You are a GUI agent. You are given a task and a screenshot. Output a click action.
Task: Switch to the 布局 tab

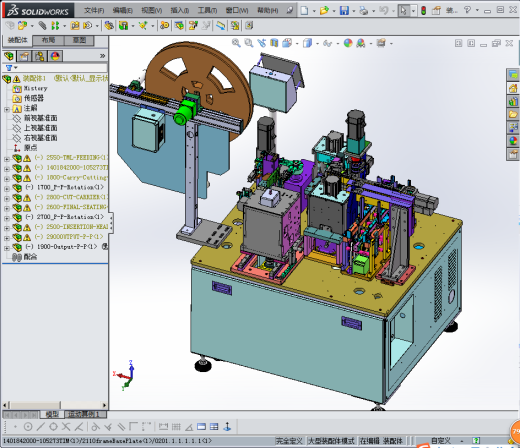click(x=48, y=40)
